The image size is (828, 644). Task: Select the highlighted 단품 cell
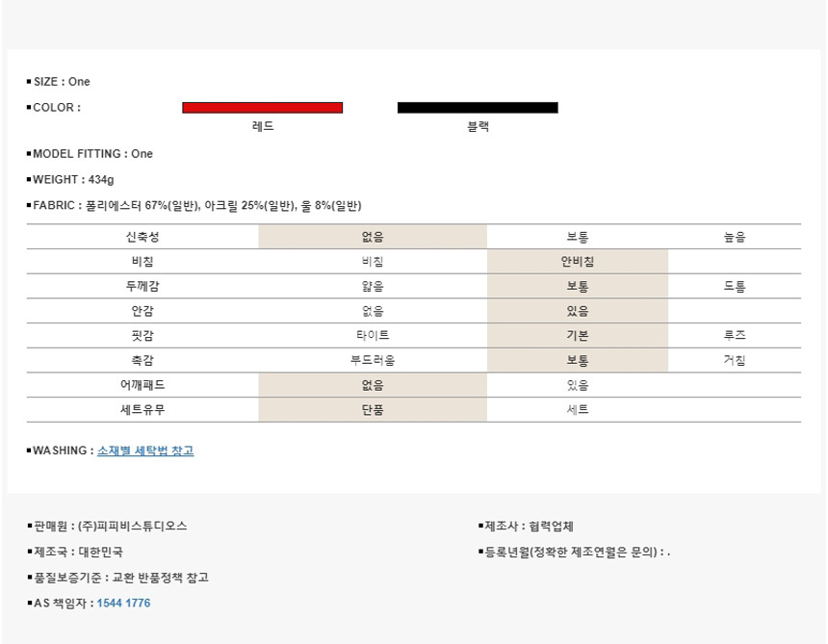click(x=373, y=410)
